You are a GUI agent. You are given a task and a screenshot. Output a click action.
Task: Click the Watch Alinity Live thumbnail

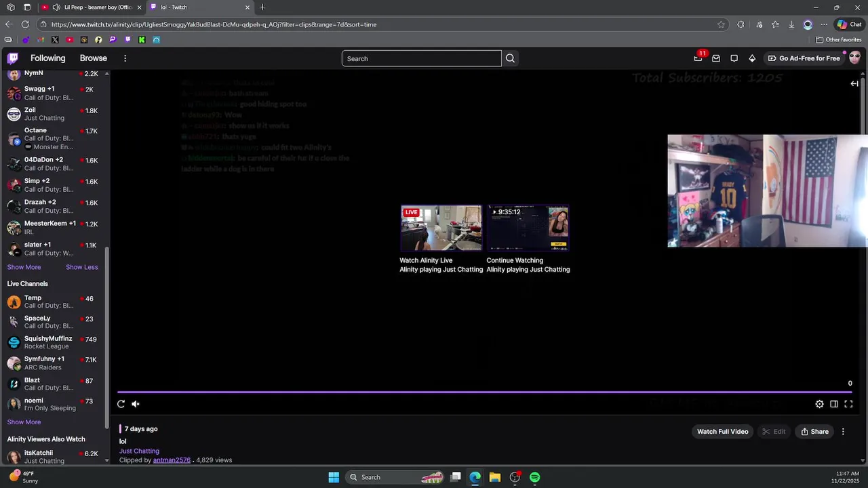441,228
